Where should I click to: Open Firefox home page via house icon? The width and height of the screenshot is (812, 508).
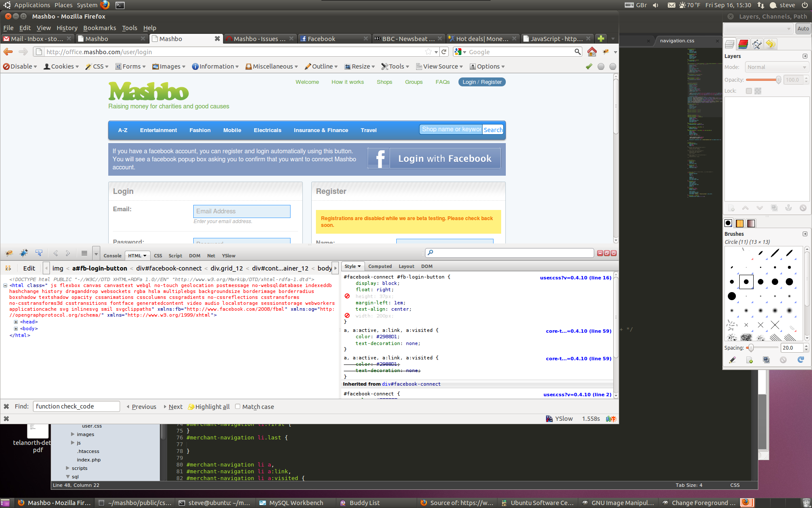[x=592, y=52]
